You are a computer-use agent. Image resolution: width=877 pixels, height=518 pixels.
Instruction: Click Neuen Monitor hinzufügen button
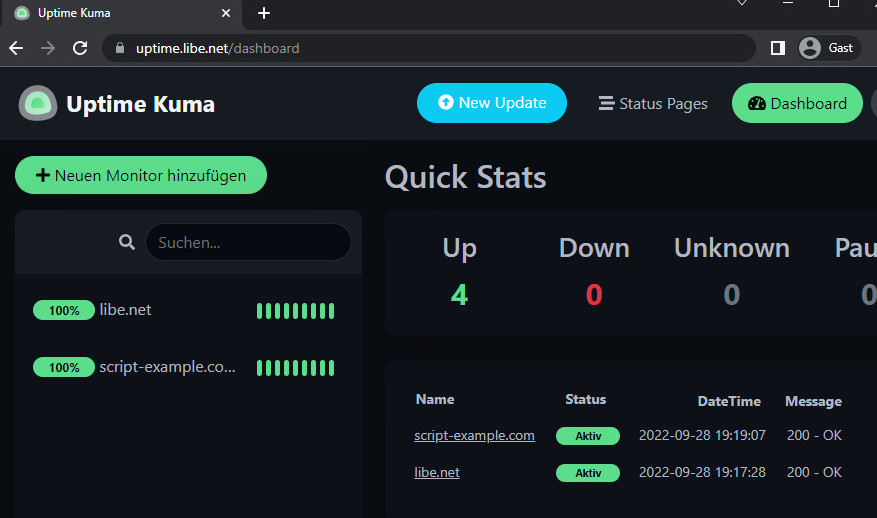141,175
